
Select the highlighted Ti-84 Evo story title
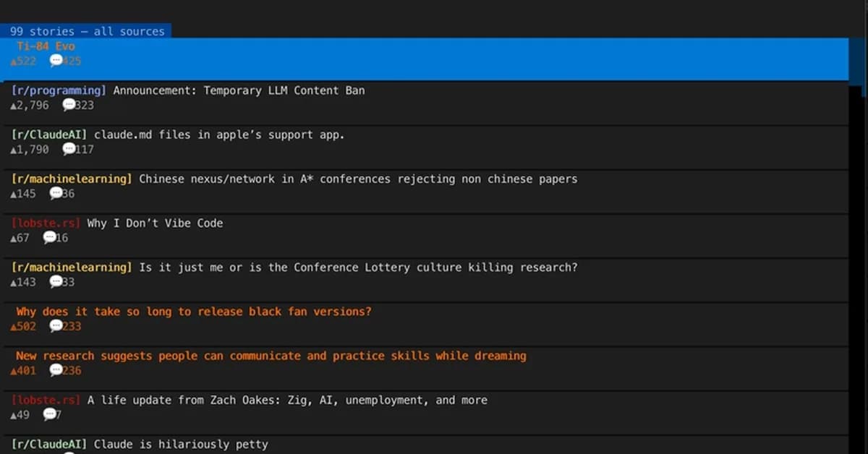[x=46, y=46]
